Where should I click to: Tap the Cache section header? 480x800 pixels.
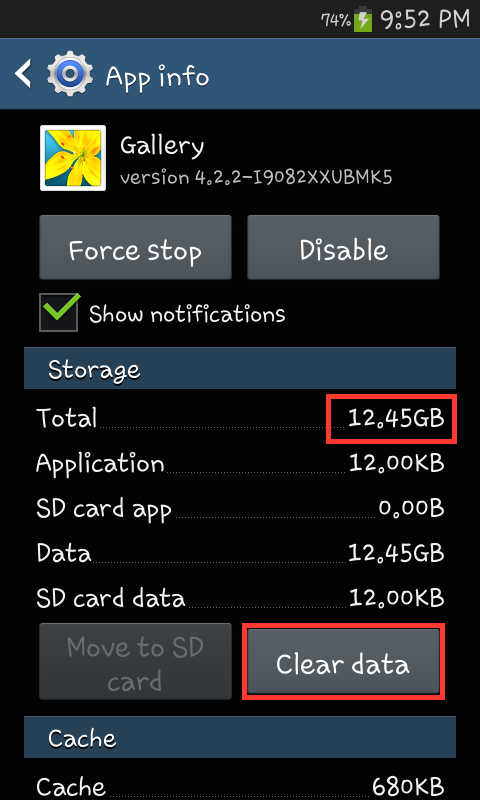[x=240, y=737]
